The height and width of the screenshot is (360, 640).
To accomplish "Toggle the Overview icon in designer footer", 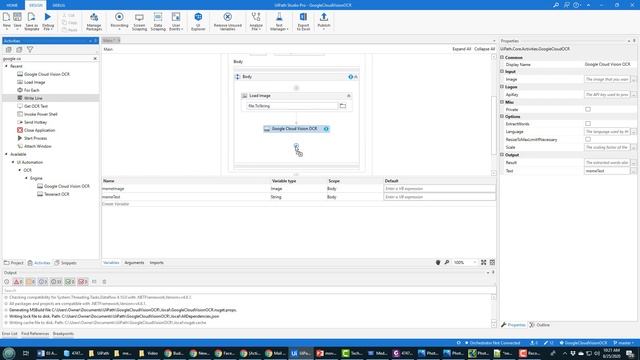I will point(492,262).
